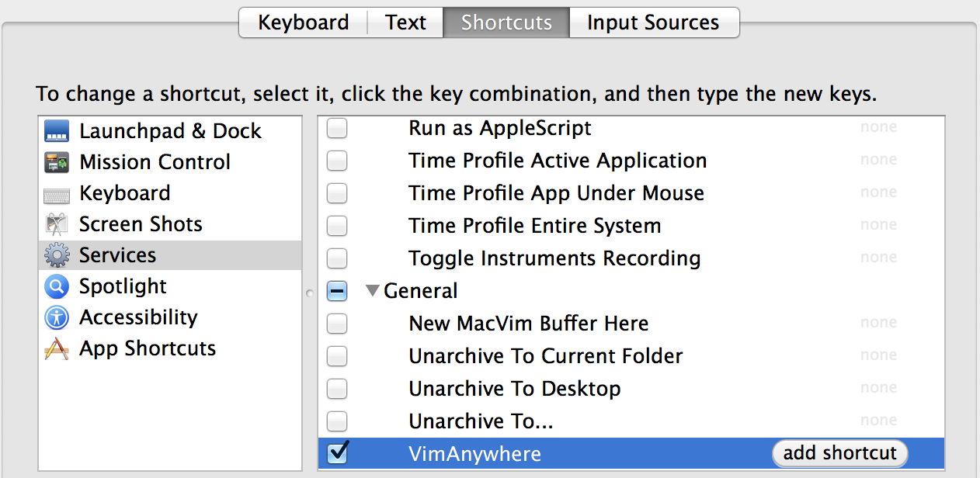Click the Mission Control icon
The image size is (980, 478).
[x=57, y=162]
